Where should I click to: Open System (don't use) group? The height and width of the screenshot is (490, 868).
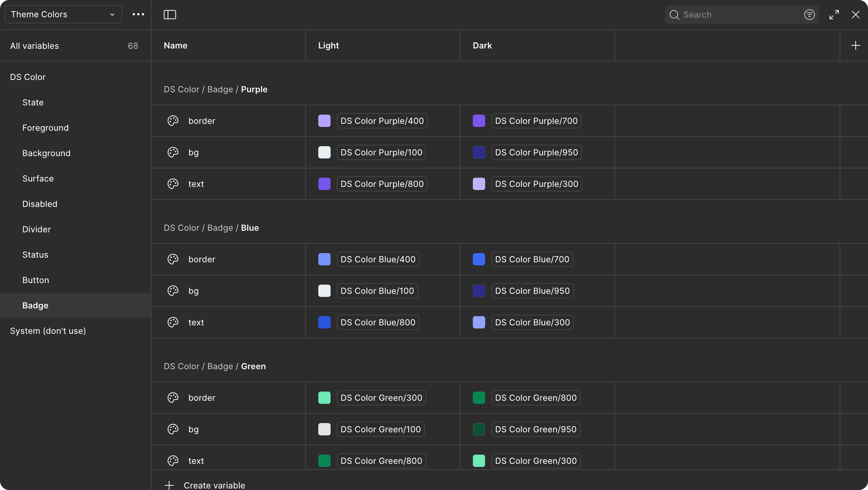pyautogui.click(x=48, y=331)
